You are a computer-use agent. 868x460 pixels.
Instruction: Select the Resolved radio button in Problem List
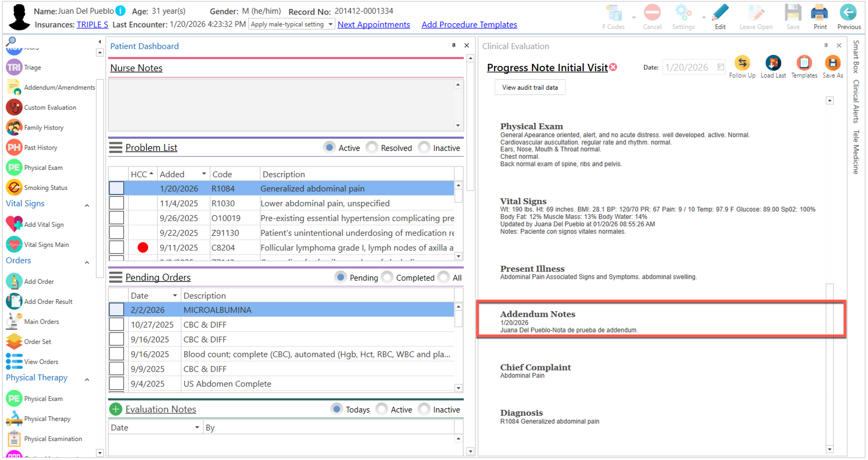pyautogui.click(x=372, y=148)
